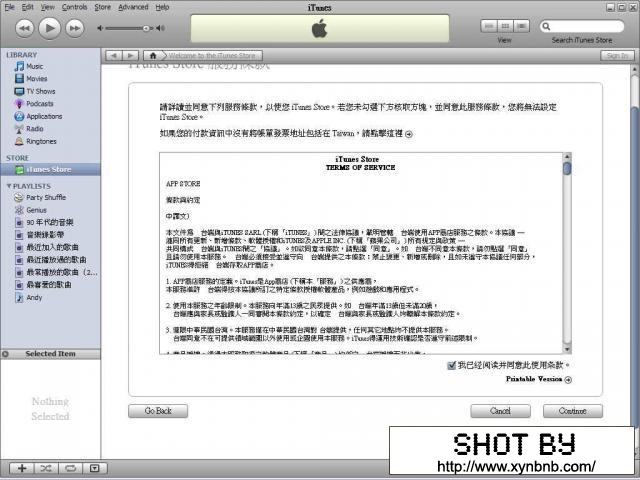This screenshot has width=640, height=480.
Task: Click the Apple logo status display
Action: point(320,29)
